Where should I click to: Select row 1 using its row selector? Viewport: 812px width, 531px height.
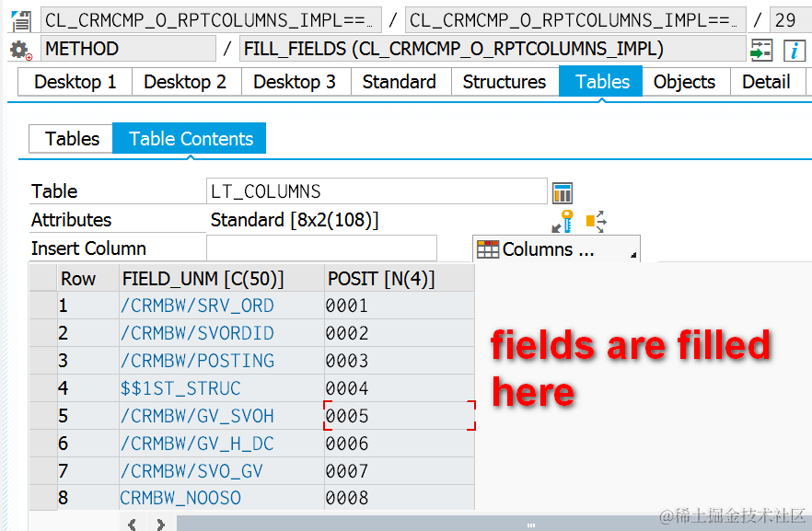[x=43, y=306]
